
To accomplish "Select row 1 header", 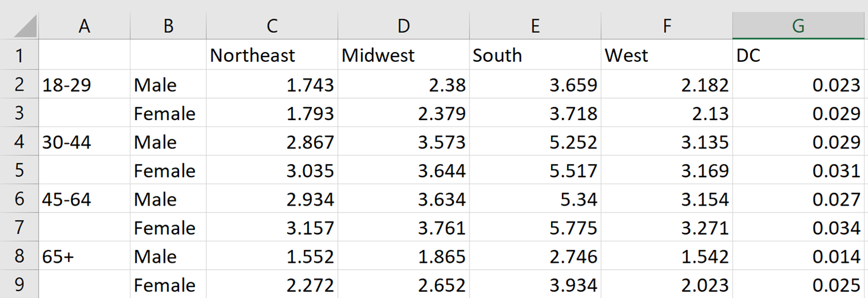I will point(19,55).
